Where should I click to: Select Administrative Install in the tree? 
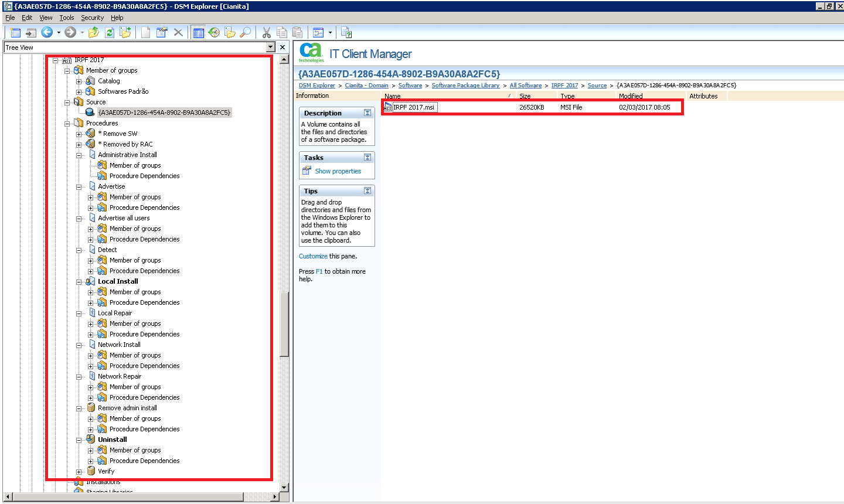(x=127, y=155)
